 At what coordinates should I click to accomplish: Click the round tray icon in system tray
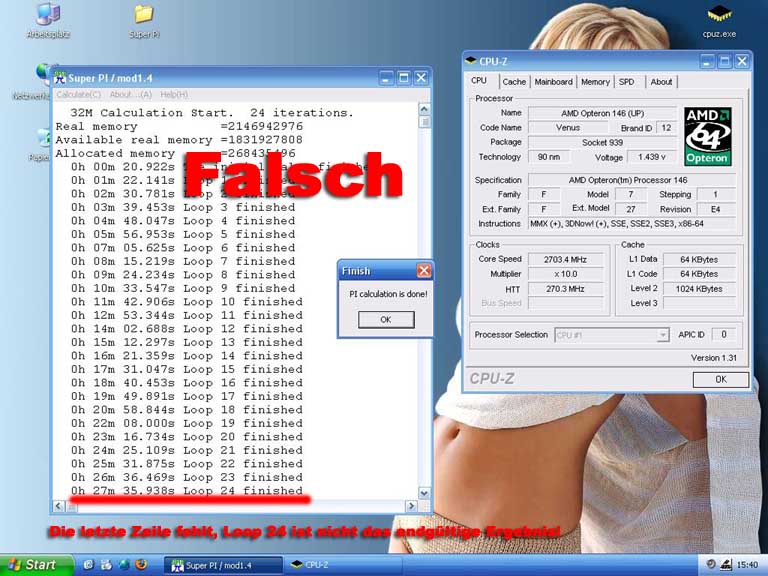click(711, 565)
